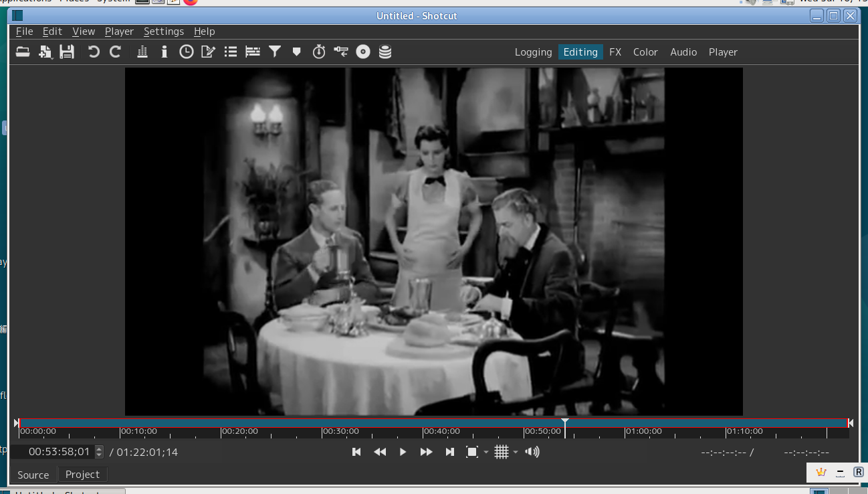Click the Export disc icon
The height and width of the screenshot is (494, 868).
click(x=363, y=52)
